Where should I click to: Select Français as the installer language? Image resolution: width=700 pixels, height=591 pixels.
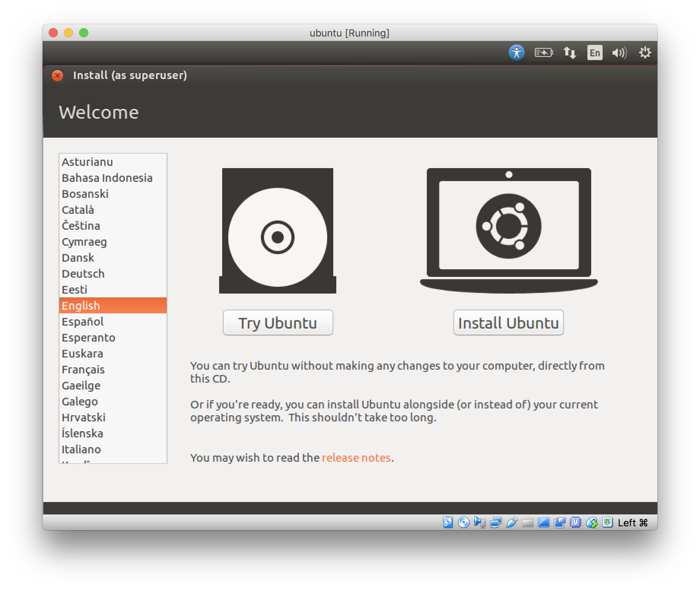pos(83,370)
